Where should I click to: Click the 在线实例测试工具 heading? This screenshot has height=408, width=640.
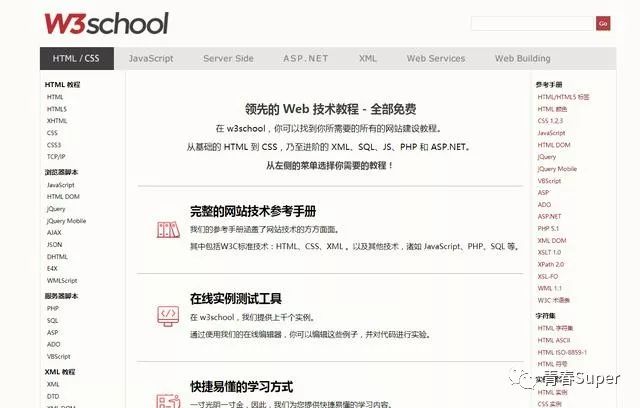[x=236, y=299]
